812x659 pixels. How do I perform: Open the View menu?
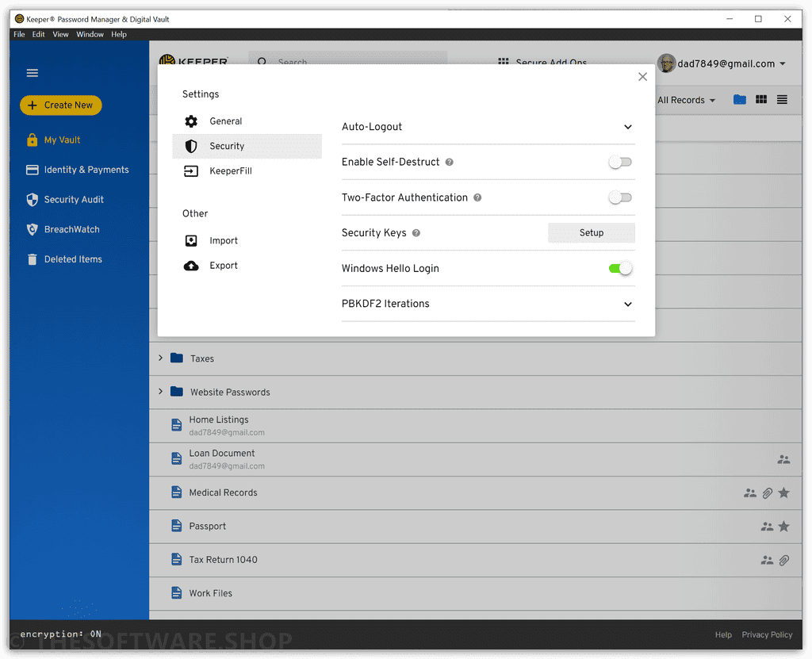click(x=60, y=35)
